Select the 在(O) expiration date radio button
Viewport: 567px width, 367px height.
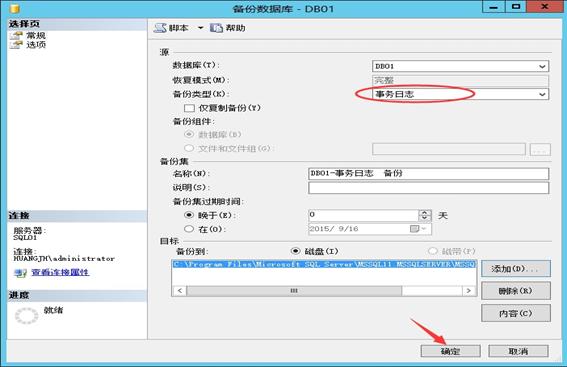click(x=189, y=229)
